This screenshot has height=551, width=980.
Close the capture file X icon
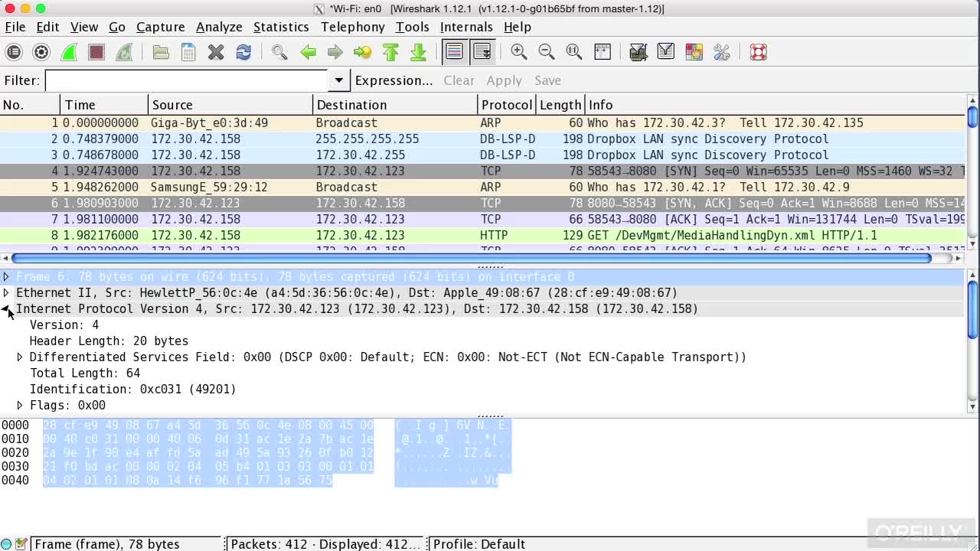(x=216, y=52)
